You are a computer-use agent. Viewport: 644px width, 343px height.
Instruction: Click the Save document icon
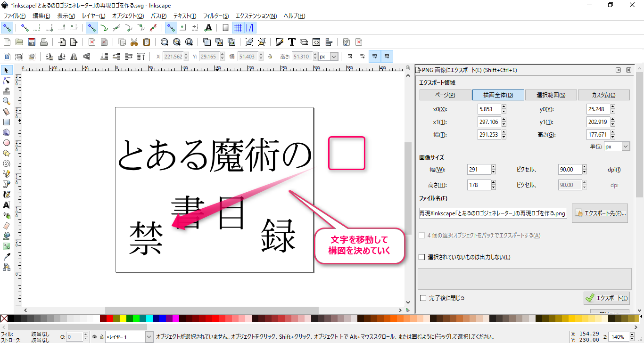pyautogui.click(x=32, y=42)
